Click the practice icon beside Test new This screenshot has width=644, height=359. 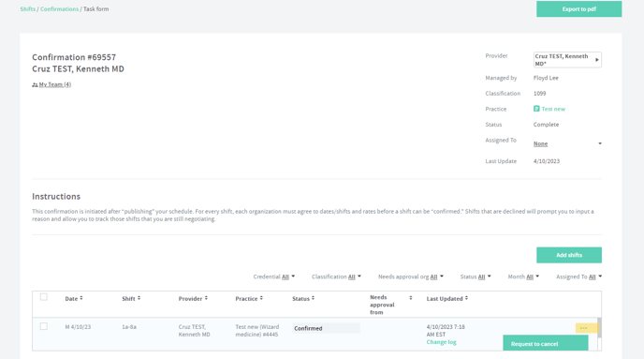pyautogui.click(x=536, y=109)
